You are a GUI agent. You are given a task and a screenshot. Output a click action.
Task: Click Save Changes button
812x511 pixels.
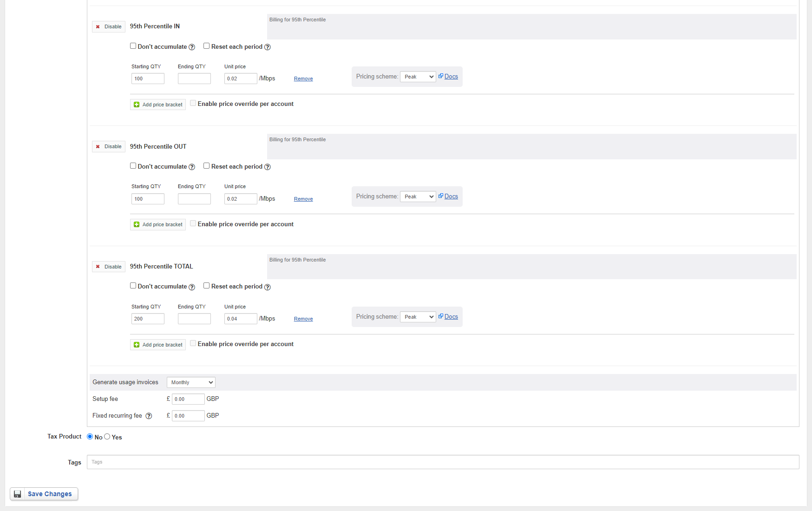tap(44, 494)
